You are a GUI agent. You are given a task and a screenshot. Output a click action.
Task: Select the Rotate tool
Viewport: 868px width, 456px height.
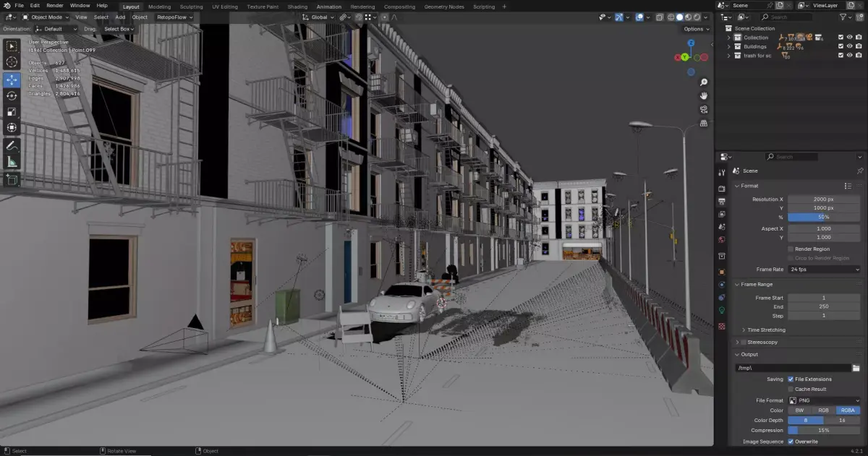coord(12,95)
